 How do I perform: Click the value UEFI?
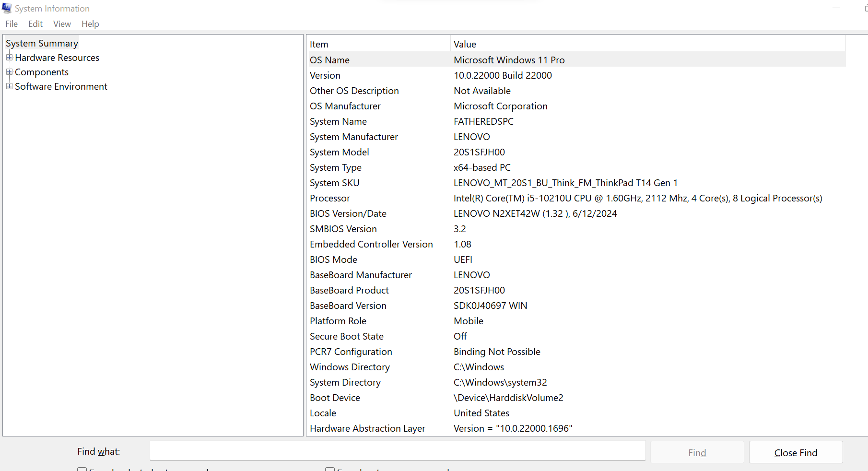(463, 259)
